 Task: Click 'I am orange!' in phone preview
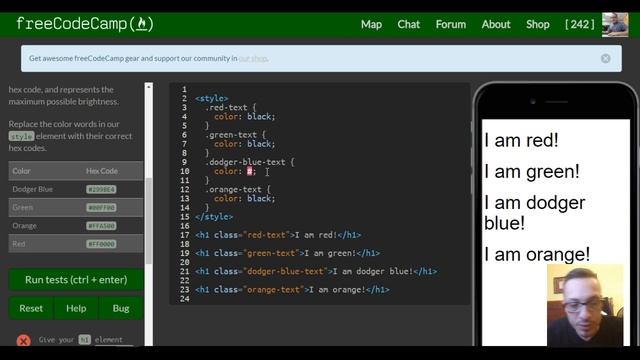pos(537,254)
